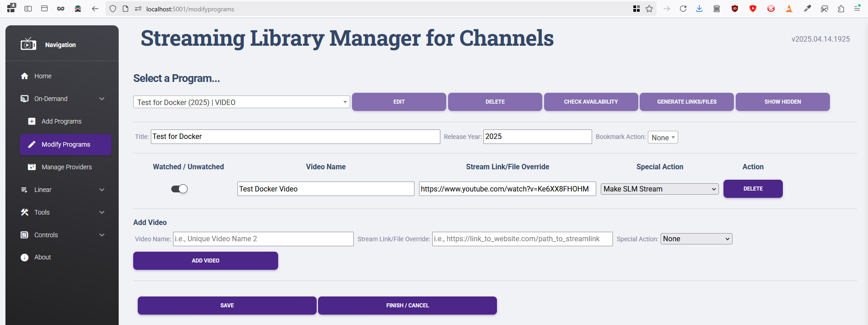Open the browser extensions puzzle icon
The height and width of the screenshot is (325, 868).
point(841,9)
